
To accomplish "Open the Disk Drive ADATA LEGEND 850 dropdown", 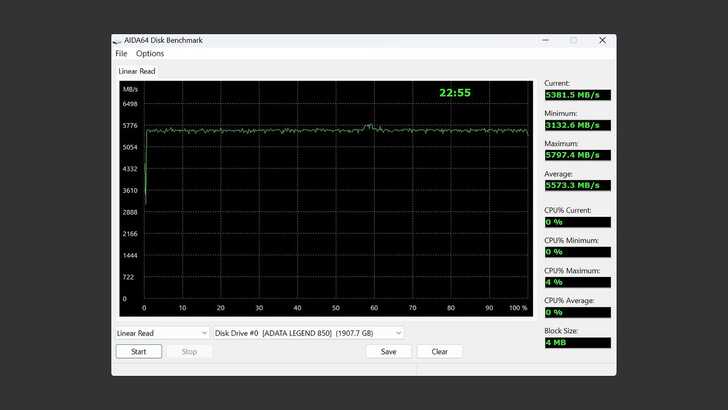I will (x=308, y=333).
